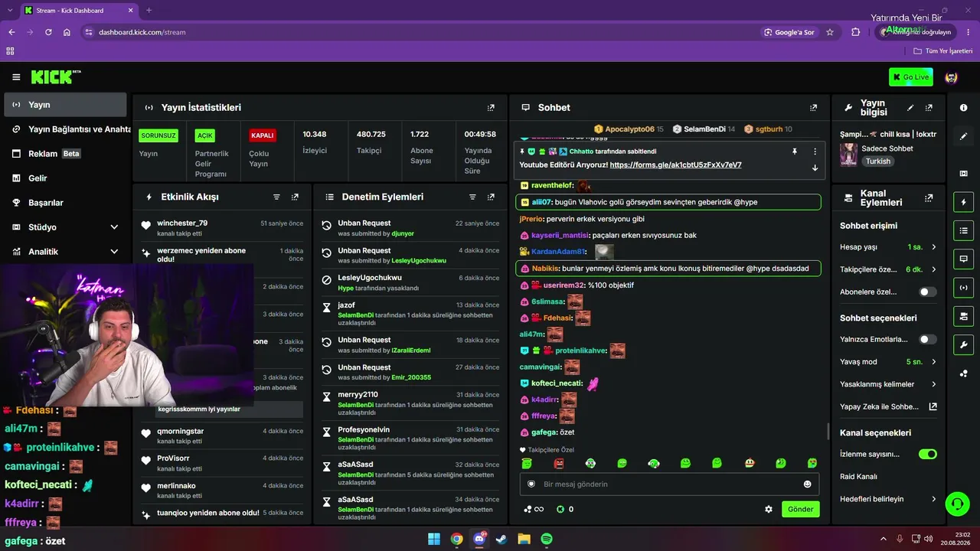This screenshot has height=551, width=980.
Task: Pop out the Yayın İstatistikleri panel
Action: [491, 108]
